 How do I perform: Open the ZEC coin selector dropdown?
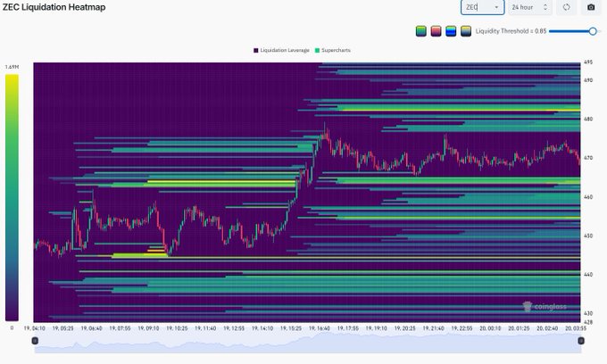[482, 7]
